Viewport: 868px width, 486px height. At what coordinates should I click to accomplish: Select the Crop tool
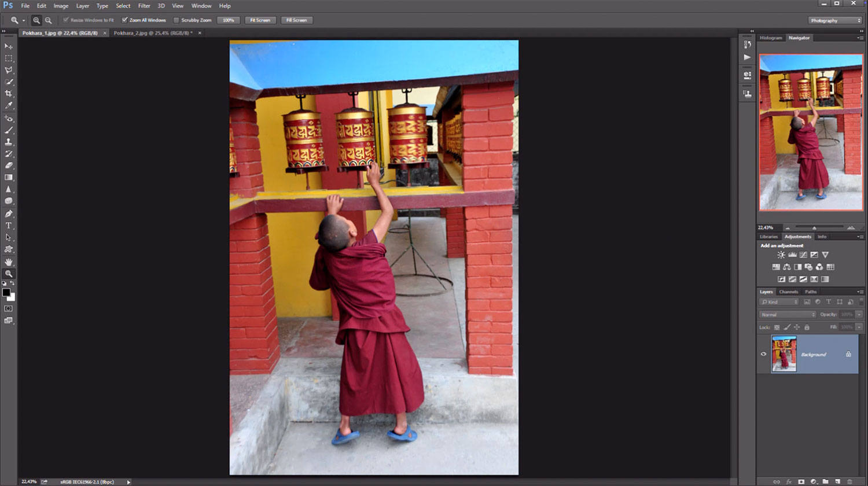tap(9, 94)
